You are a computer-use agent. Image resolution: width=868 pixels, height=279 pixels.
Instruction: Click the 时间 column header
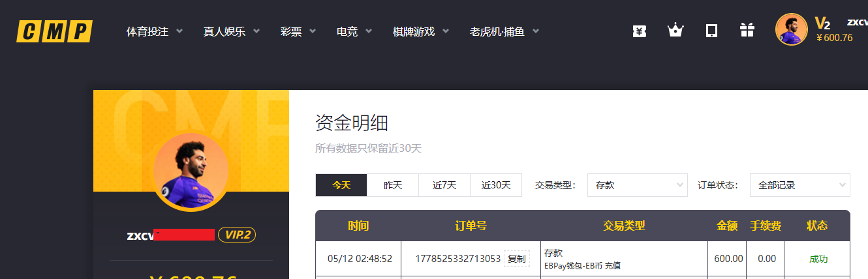coord(358,226)
